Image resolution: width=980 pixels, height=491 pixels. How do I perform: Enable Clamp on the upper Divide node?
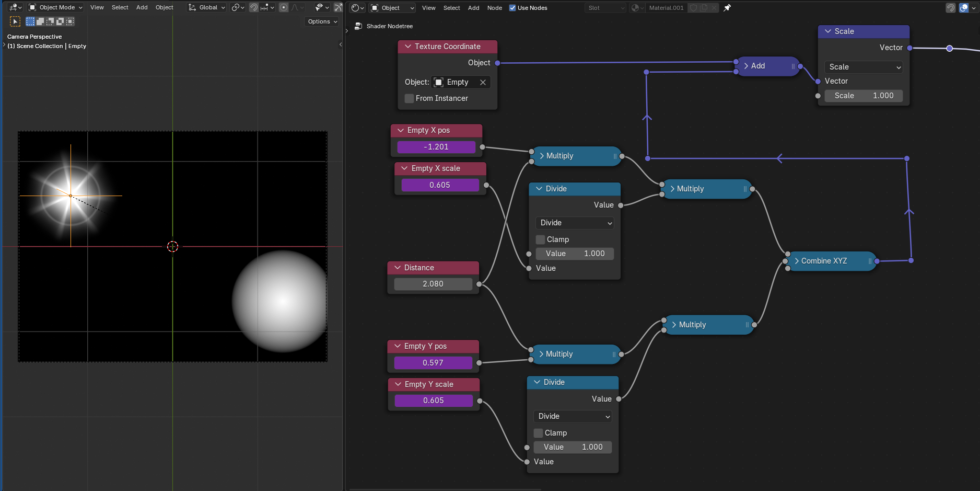coord(541,239)
